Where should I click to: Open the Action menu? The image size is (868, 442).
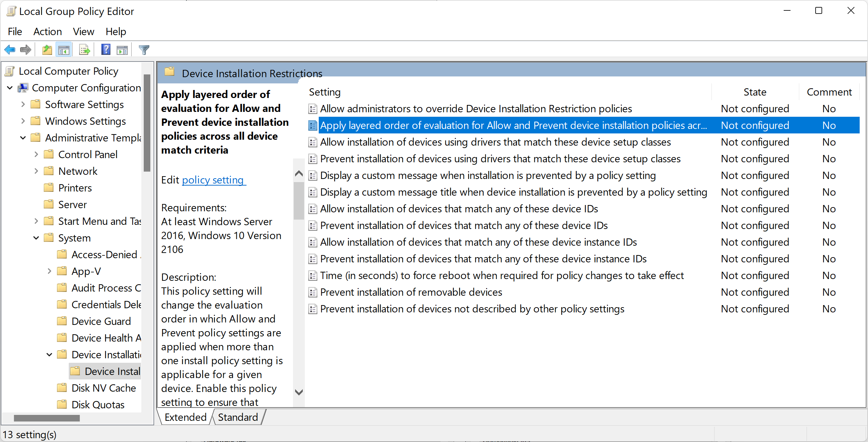click(48, 31)
